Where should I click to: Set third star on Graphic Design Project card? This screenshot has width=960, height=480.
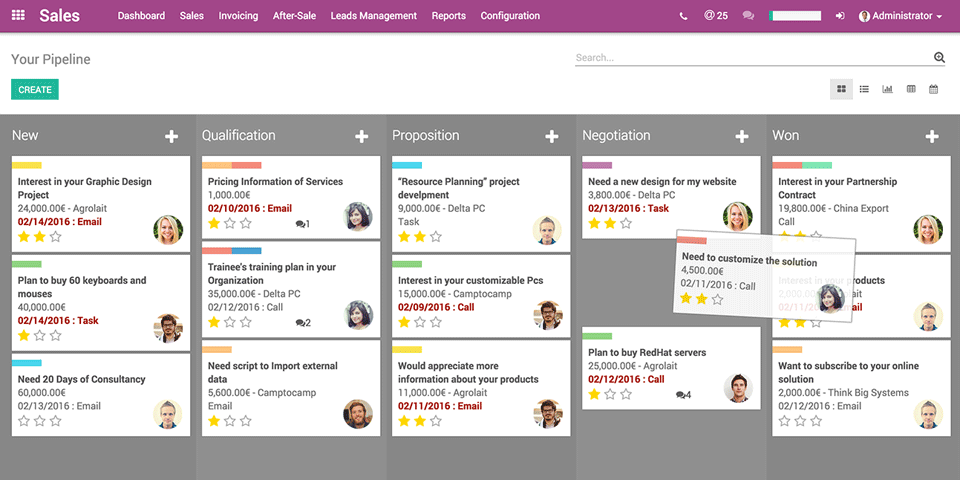pyautogui.click(x=56, y=237)
